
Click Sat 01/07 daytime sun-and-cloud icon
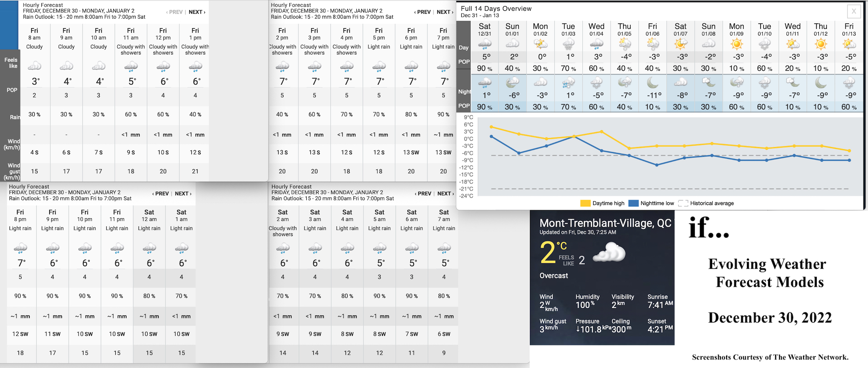pyautogui.click(x=680, y=44)
